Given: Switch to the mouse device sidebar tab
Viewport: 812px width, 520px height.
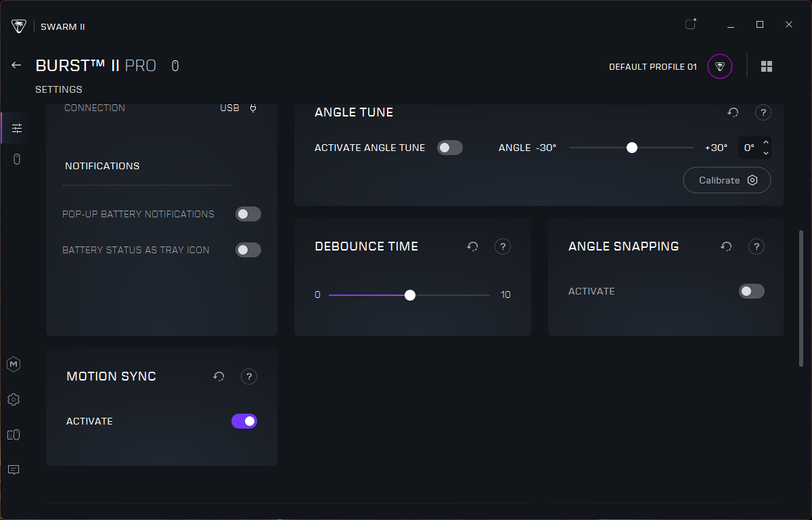Looking at the screenshot, I should [x=17, y=160].
